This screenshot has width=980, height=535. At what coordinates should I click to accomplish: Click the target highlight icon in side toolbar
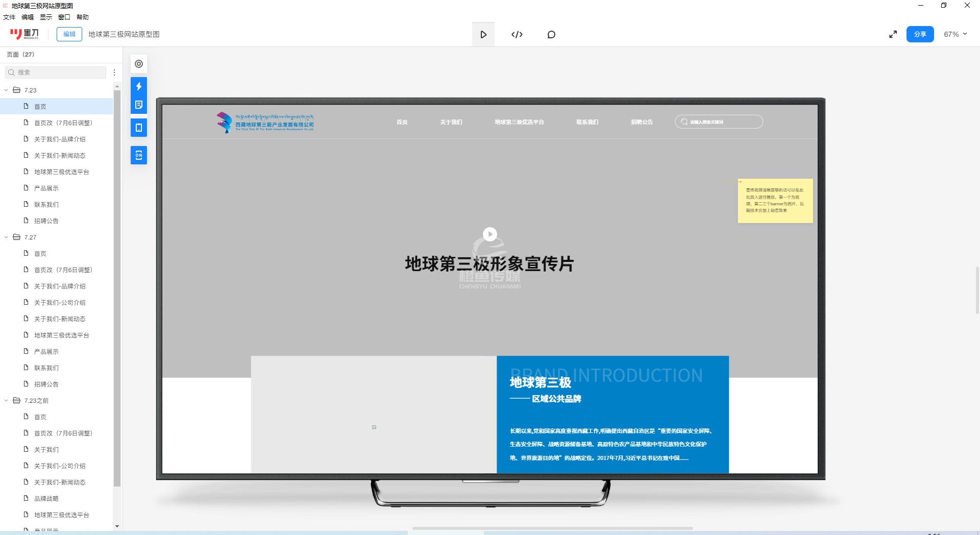pyautogui.click(x=139, y=64)
